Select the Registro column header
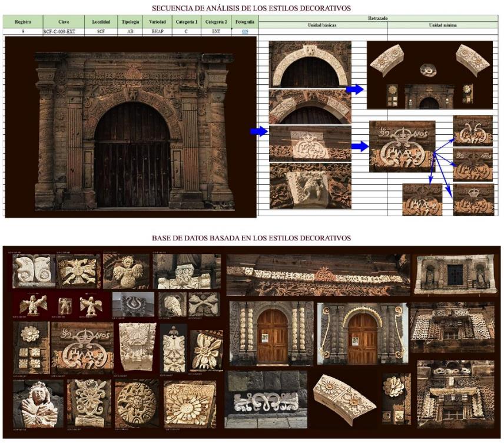This screenshot has height=446, width=504. click(22, 22)
